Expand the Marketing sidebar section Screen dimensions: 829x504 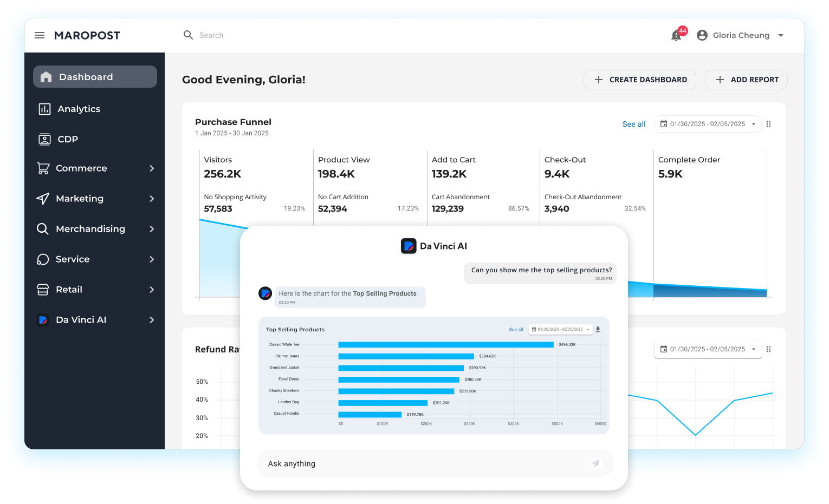pos(152,199)
